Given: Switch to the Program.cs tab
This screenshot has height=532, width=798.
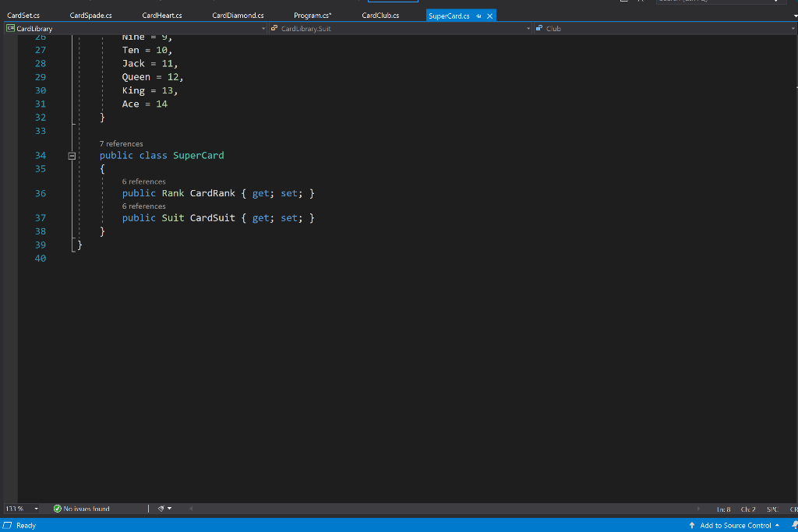Looking at the screenshot, I should point(312,16).
